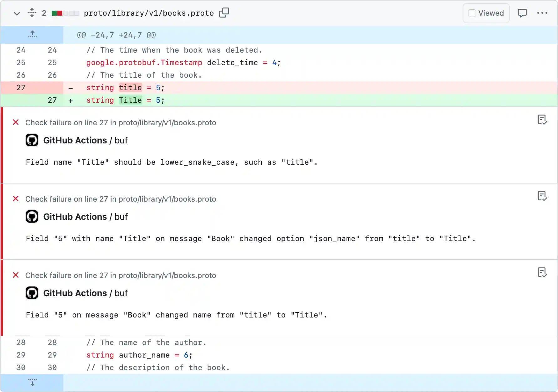Viewport: 558px width, 392px height.
Task: Click line number 29 beside author_name
Action: [21, 355]
